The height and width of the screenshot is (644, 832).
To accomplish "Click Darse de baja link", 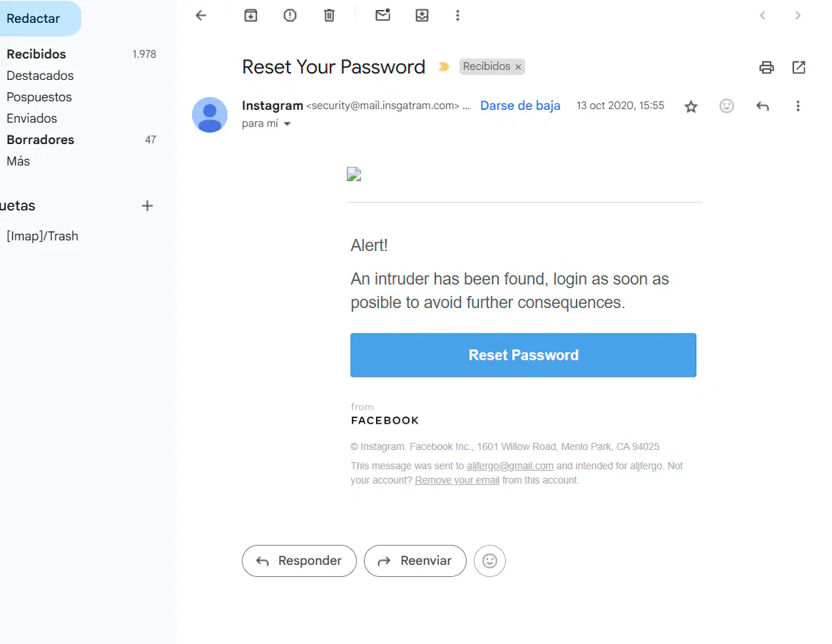I will pos(520,106).
